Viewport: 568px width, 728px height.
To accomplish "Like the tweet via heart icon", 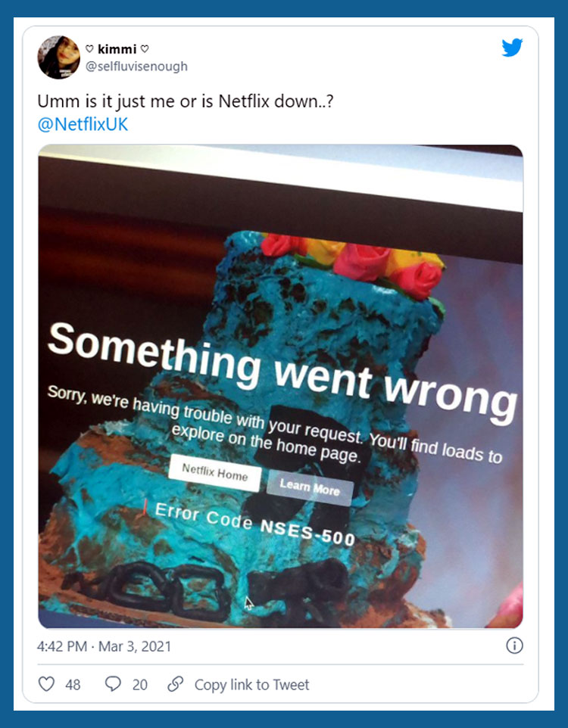I will [x=46, y=684].
